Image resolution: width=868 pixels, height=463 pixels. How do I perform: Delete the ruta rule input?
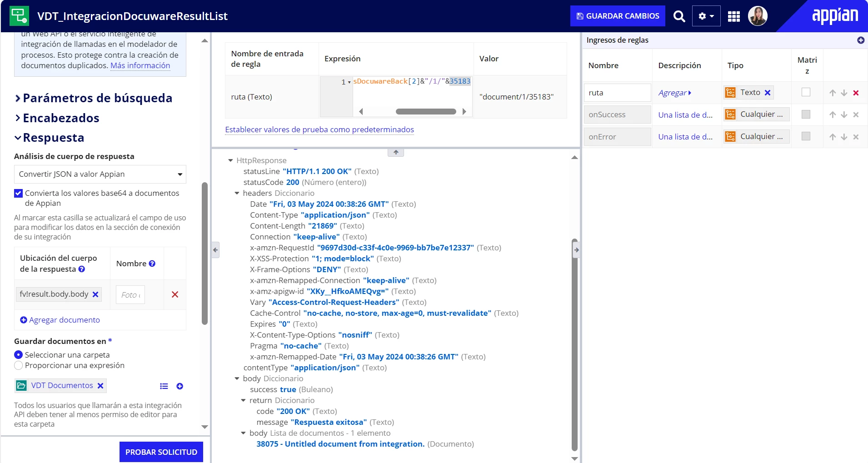pyautogui.click(x=856, y=93)
